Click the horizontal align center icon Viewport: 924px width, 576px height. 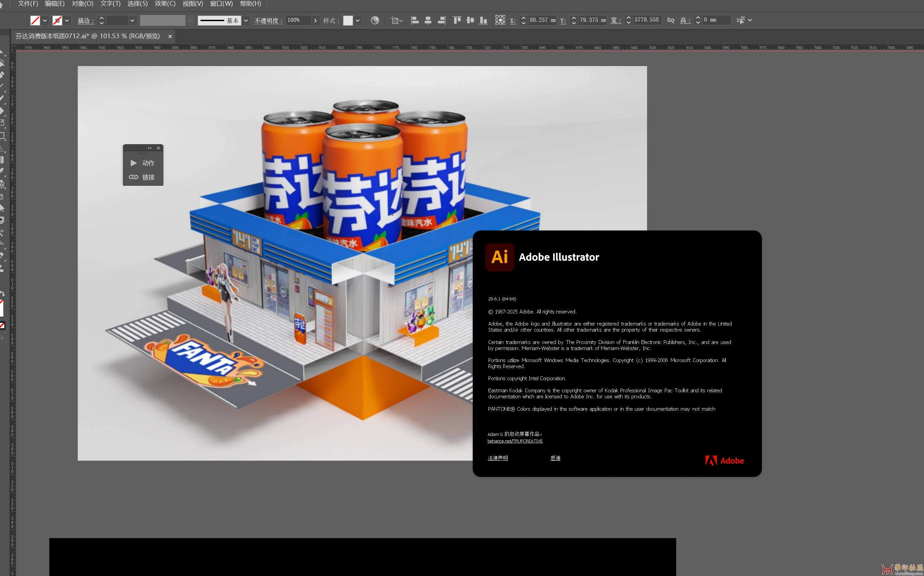pyautogui.click(x=428, y=20)
